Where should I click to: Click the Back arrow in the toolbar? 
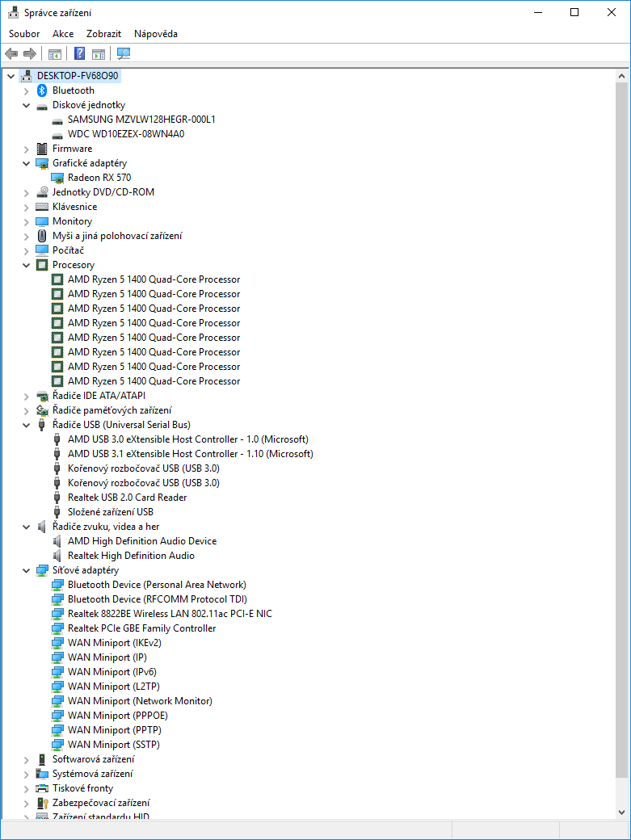tap(11, 54)
